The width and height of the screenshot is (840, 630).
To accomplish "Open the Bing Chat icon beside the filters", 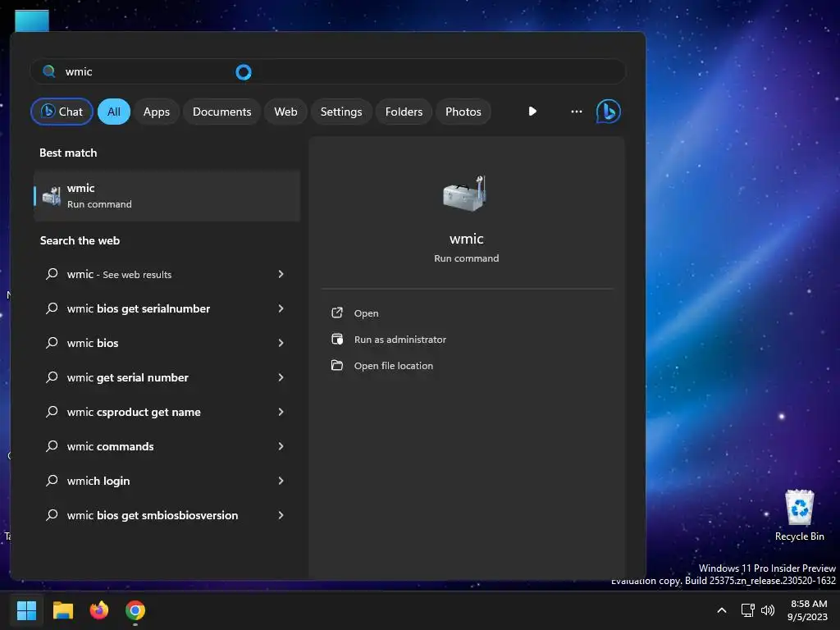I will pos(608,112).
